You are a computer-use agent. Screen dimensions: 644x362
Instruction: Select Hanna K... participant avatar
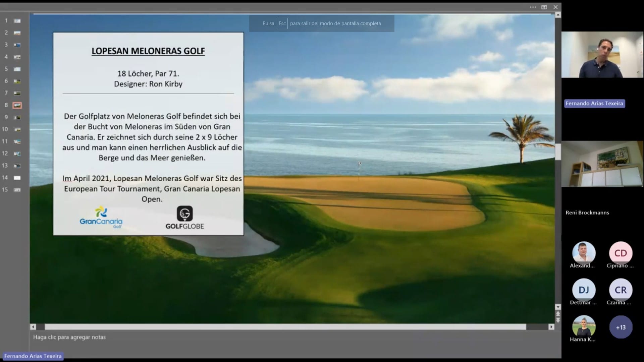tap(584, 326)
